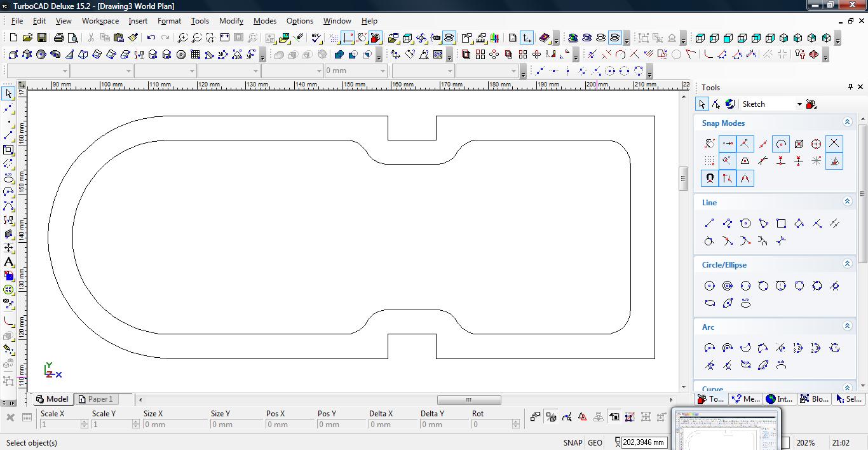Image resolution: width=868 pixels, height=450 pixels.
Task: Open the Modify menu
Action: coord(231,20)
